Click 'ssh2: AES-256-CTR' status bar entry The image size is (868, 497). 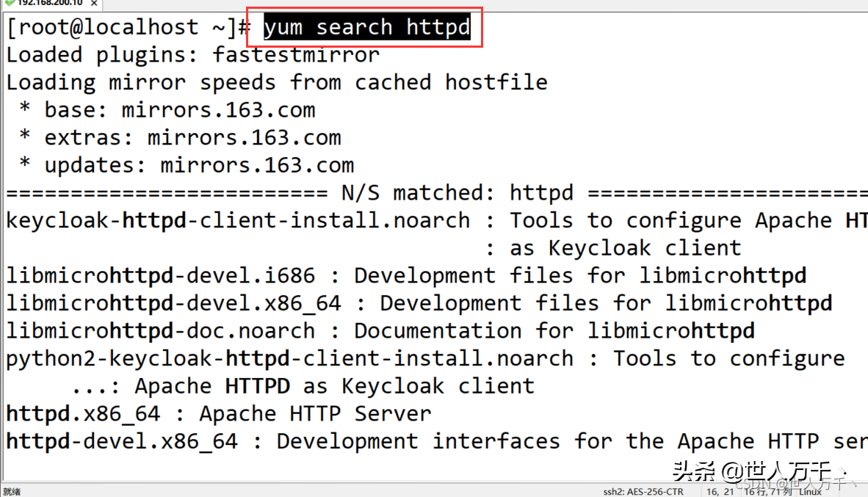point(643,491)
